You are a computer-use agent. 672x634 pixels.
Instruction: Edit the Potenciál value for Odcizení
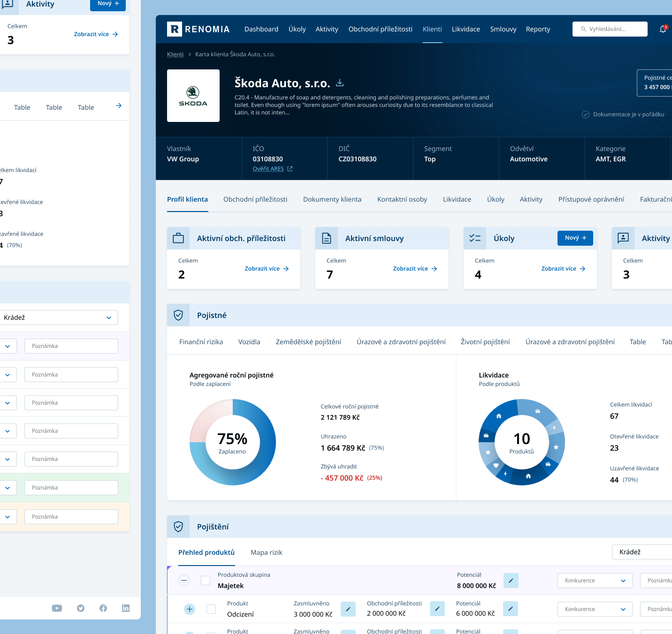[x=511, y=609]
